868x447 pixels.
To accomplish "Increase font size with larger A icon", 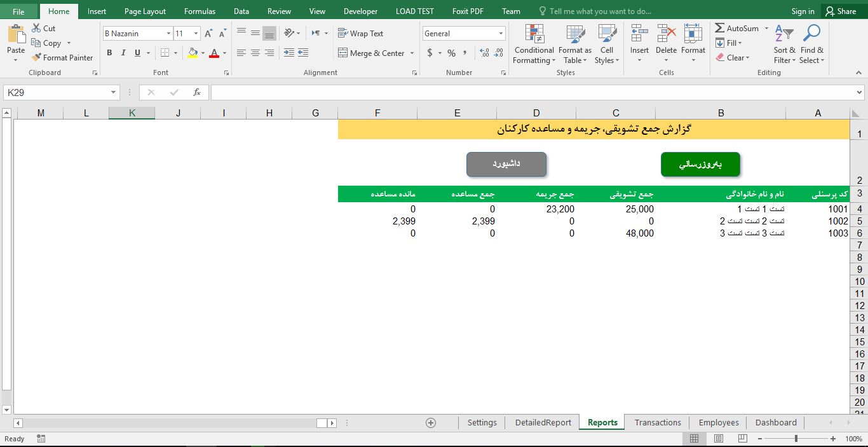I will click(x=208, y=34).
